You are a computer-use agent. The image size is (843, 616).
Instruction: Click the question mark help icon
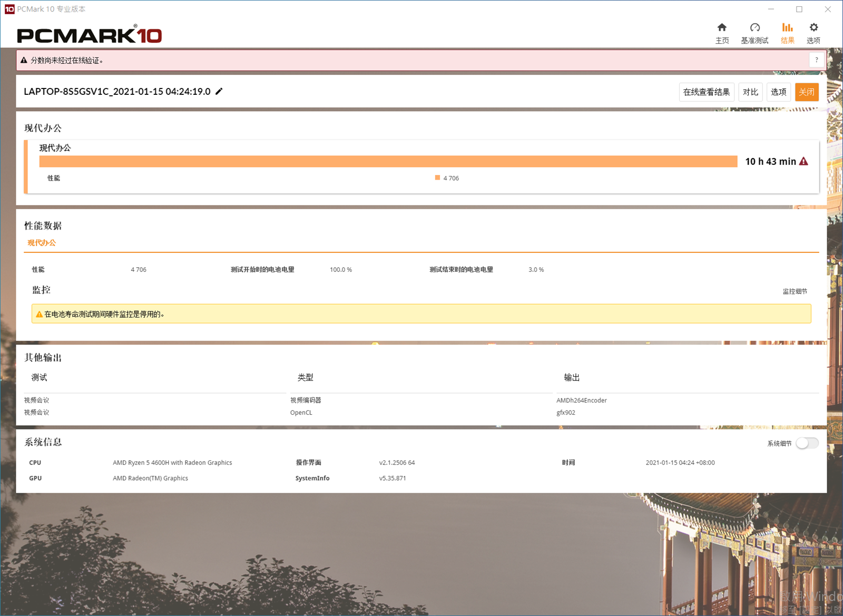click(x=817, y=60)
